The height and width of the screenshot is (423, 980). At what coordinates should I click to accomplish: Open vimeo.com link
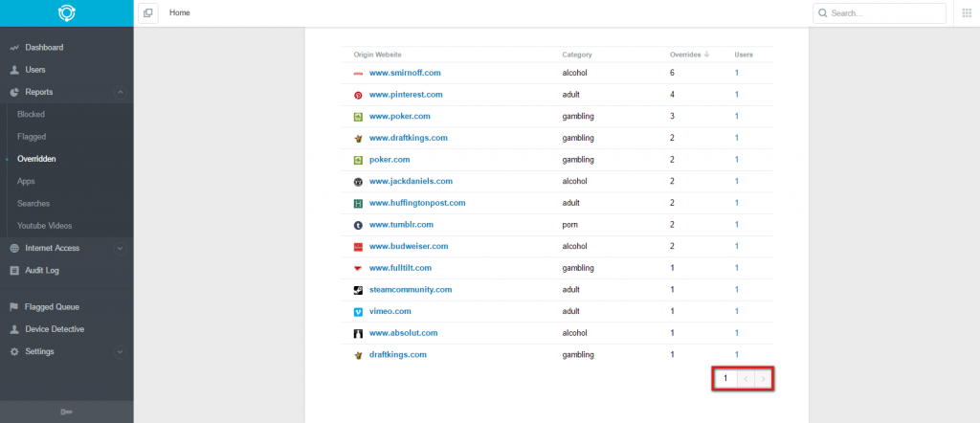[x=390, y=311]
